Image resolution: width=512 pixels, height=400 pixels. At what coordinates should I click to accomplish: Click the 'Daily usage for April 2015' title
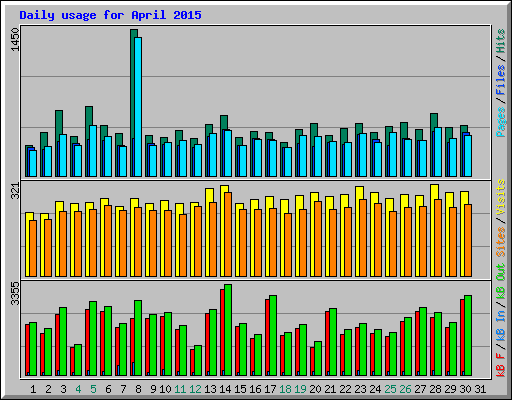pyautogui.click(x=110, y=15)
